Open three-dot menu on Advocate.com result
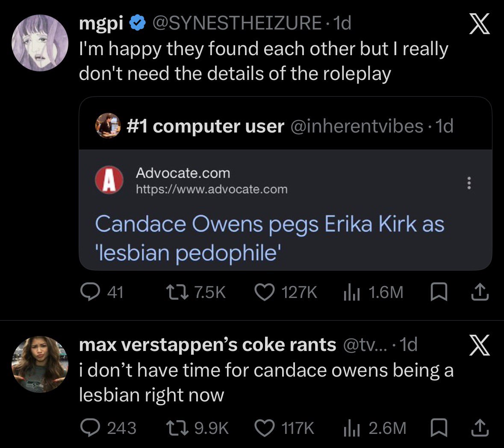 coord(469,183)
